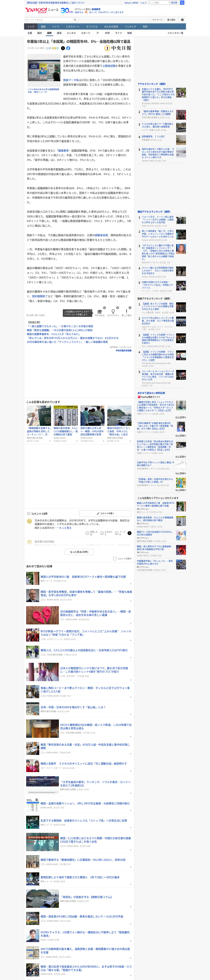The width and height of the screenshot is (210, 980).
Task: Switch to 経済 category tab
Action: click(59, 33)
